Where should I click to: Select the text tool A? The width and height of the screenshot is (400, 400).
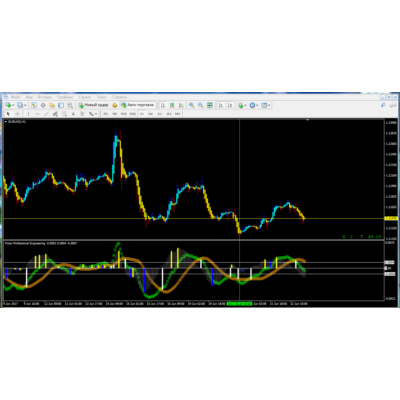pos(73,114)
